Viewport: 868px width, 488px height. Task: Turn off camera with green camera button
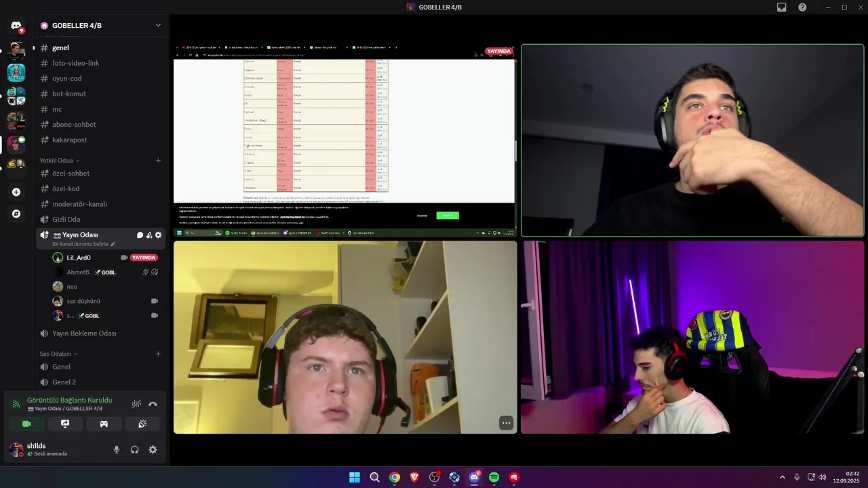26,424
